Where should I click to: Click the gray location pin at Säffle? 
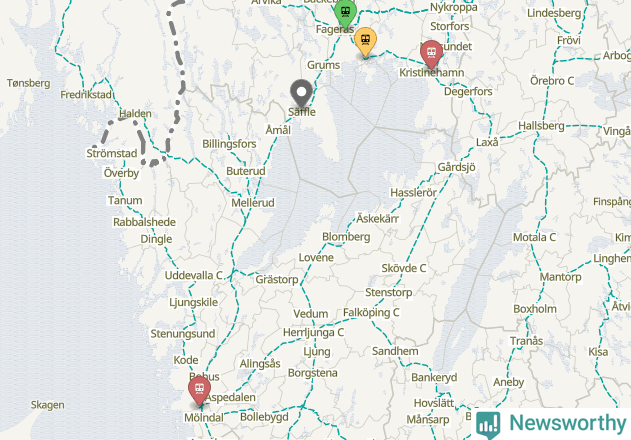point(301,93)
